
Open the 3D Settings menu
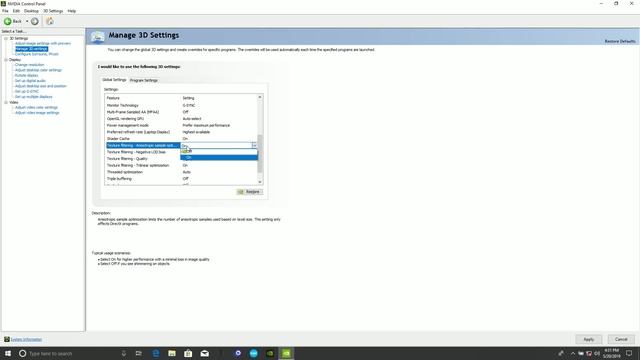[53, 11]
